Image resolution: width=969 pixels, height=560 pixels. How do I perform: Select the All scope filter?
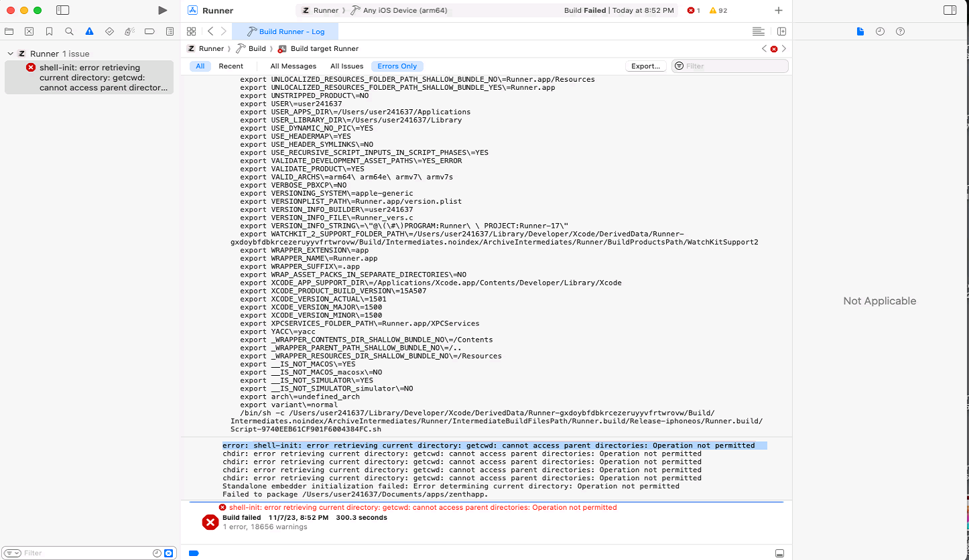(x=200, y=66)
